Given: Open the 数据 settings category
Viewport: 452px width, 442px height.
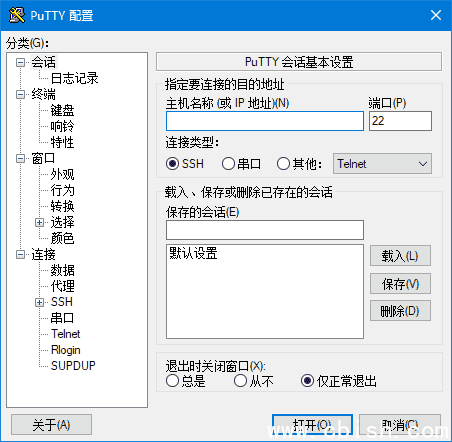Looking at the screenshot, I should tap(62, 270).
